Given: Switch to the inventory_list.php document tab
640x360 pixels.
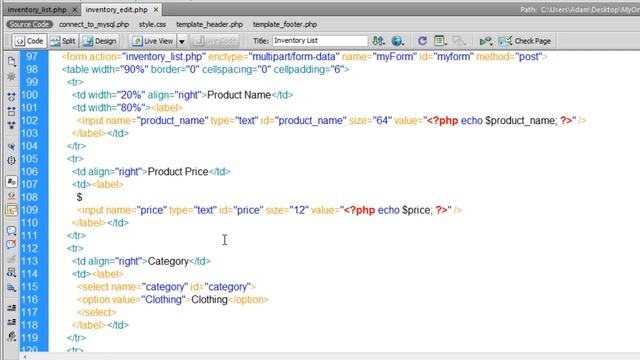Looking at the screenshot, I should [37, 10].
